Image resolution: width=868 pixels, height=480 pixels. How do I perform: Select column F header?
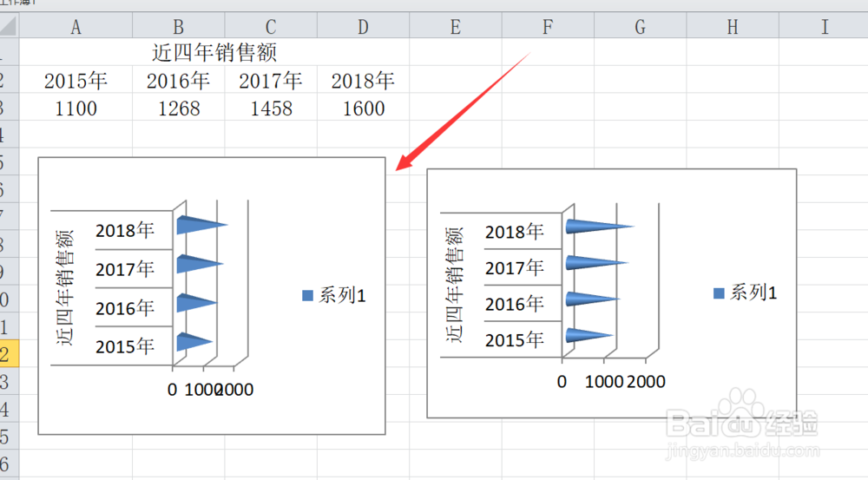[x=548, y=26]
